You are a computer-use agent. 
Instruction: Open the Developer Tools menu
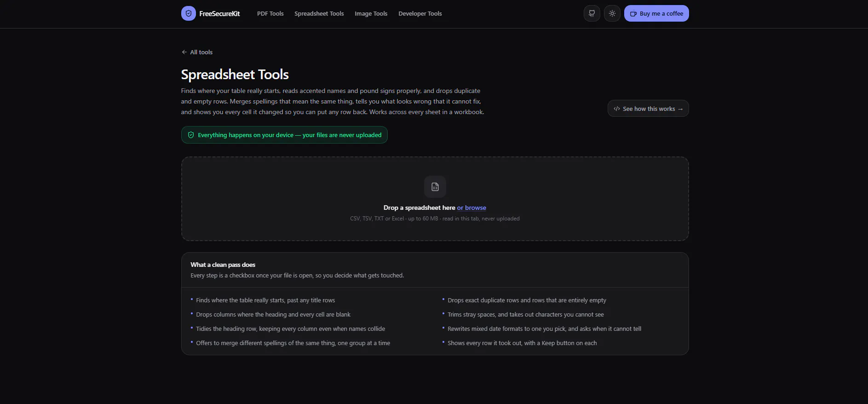[420, 13]
